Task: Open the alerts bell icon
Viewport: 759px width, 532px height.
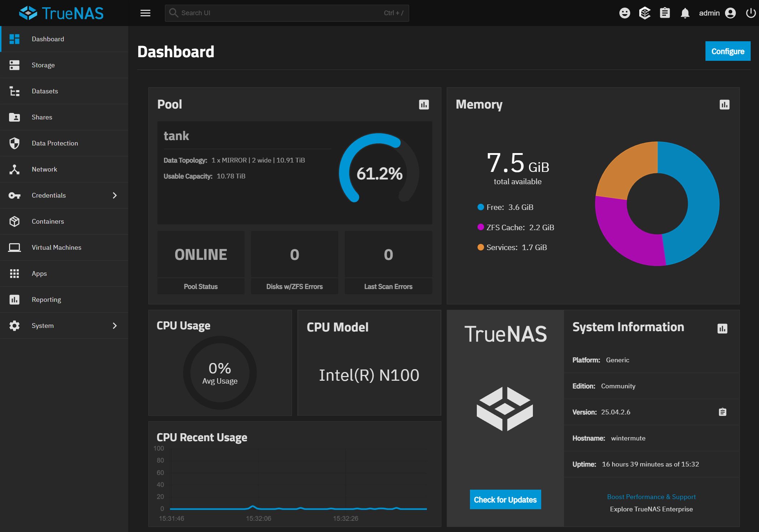Action: click(685, 13)
